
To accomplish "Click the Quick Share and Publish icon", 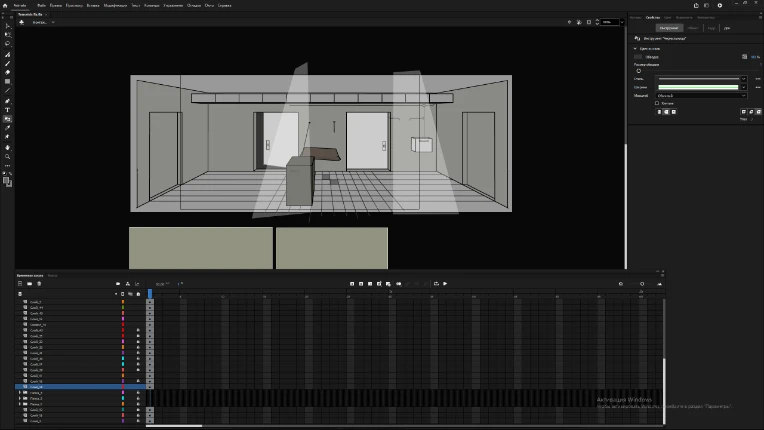I will tap(696, 5).
